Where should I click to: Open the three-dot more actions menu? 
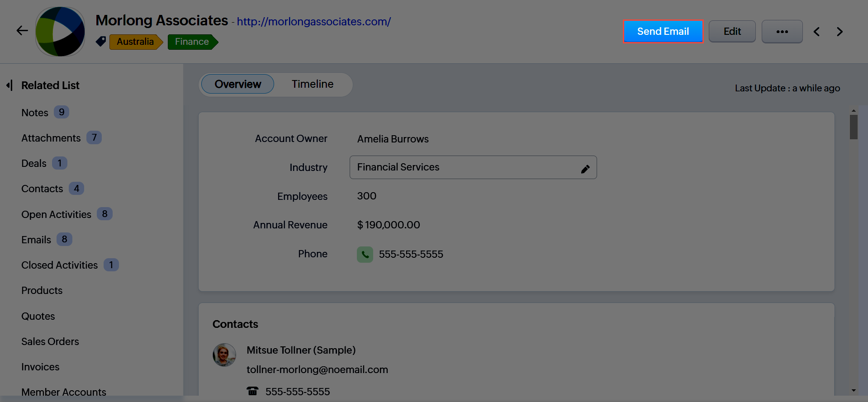[x=782, y=32]
